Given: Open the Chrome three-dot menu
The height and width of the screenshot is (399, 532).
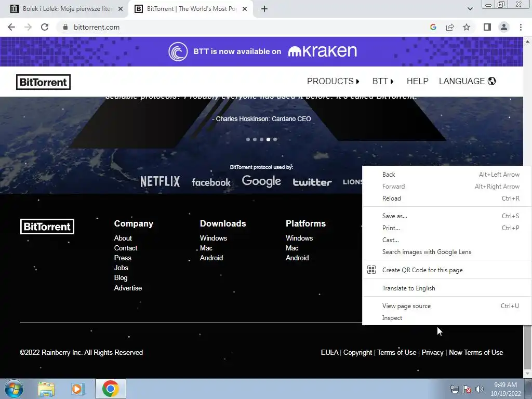Looking at the screenshot, I should [x=521, y=27].
